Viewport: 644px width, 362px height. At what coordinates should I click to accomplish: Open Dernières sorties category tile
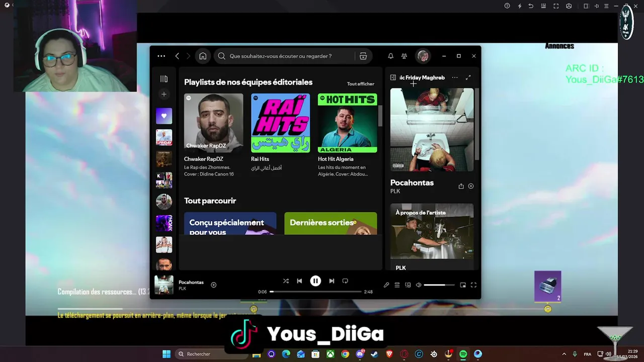coord(331,223)
